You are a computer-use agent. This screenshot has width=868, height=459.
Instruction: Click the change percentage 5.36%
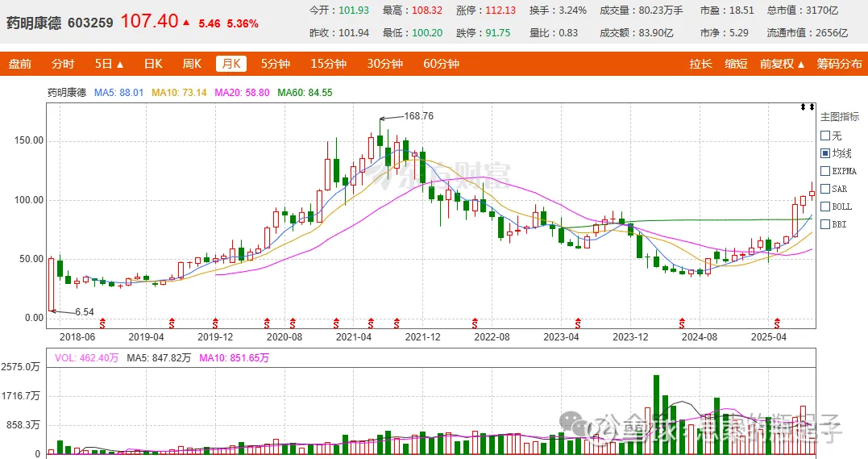coord(243,23)
